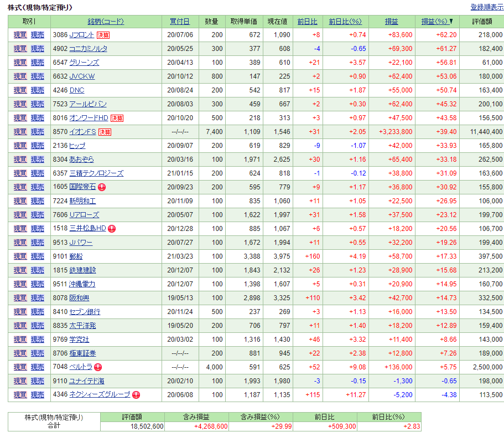Open the 国際帝石 stock link
This screenshot has height=437, width=504.
(82, 187)
